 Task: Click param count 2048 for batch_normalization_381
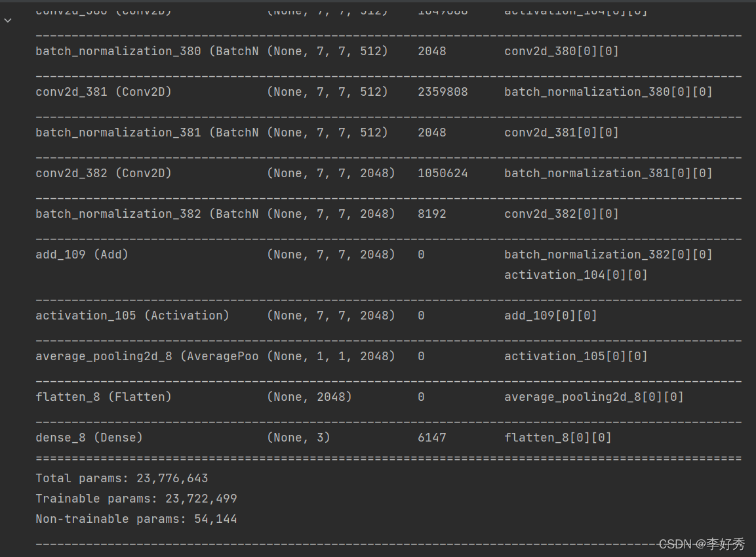432,132
